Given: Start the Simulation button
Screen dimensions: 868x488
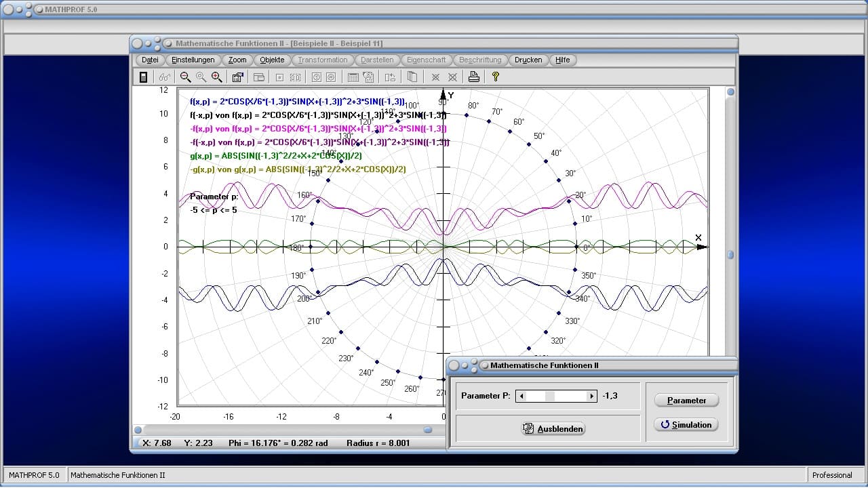Looking at the screenshot, I should pyautogui.click(x=686, y=425).
